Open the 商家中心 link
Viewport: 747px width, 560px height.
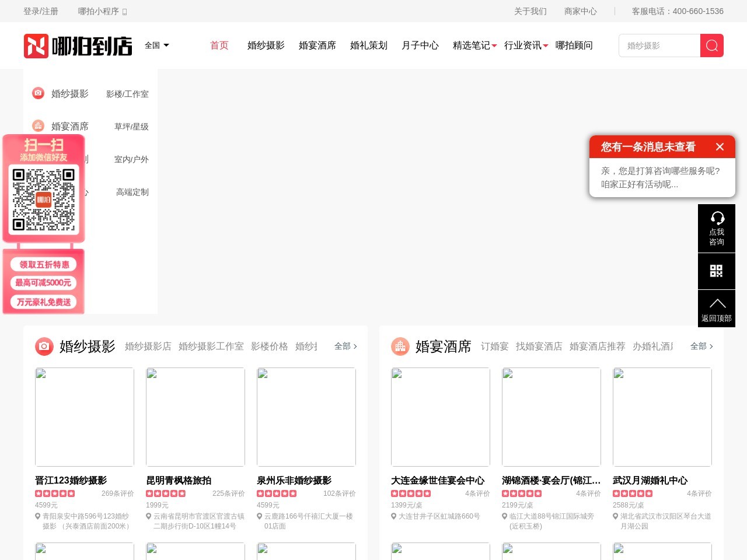581,11
